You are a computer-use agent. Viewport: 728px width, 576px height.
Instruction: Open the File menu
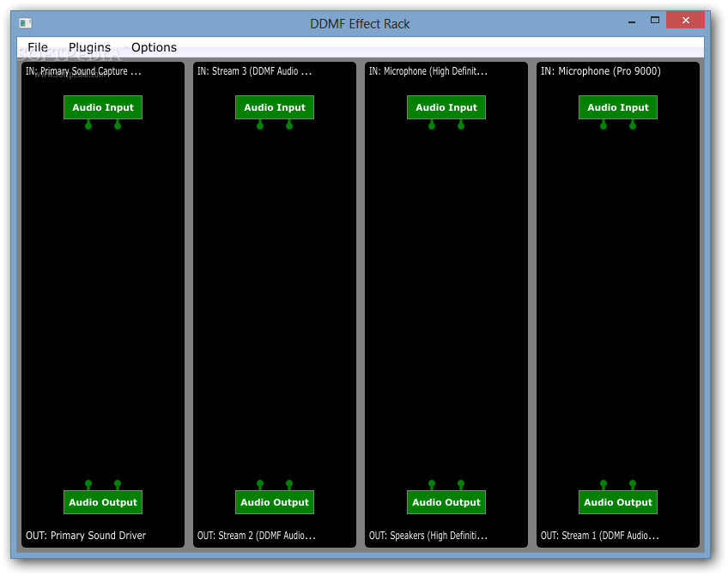click(38, 47)
